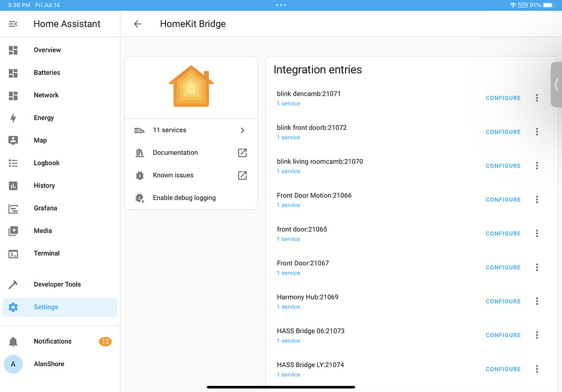Open the History panel from the sidebar

tap(44, 185)
